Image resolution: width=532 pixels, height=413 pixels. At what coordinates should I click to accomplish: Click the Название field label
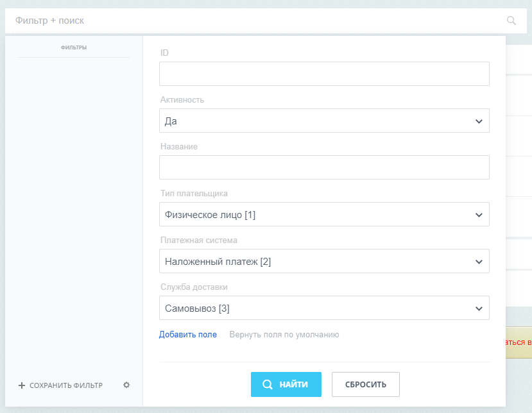click(x=179, y=146)
